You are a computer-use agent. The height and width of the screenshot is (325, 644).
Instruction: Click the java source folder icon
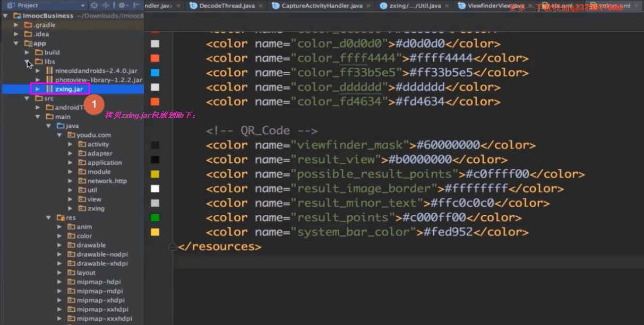click(61, 126)
